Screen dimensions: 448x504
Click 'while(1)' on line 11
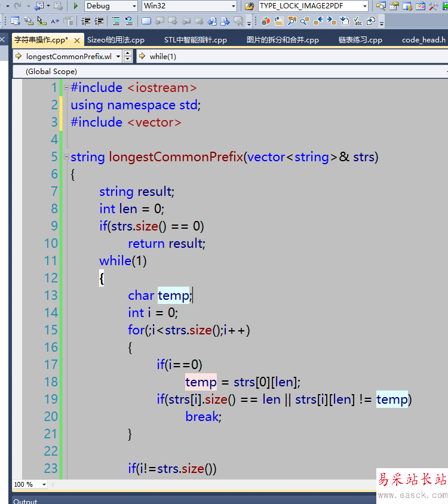point(123,261)
